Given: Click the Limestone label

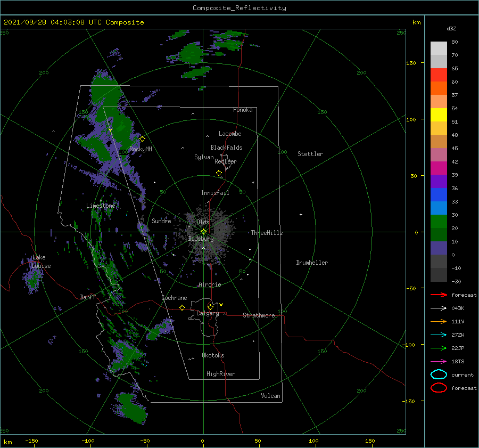Looking at the screenshot, I should (101, 206).
